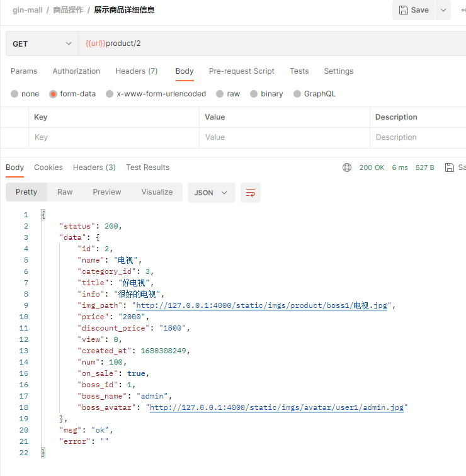Click the gin-mall breadcrumb
The image size is (466, 476).
(28, 10)
